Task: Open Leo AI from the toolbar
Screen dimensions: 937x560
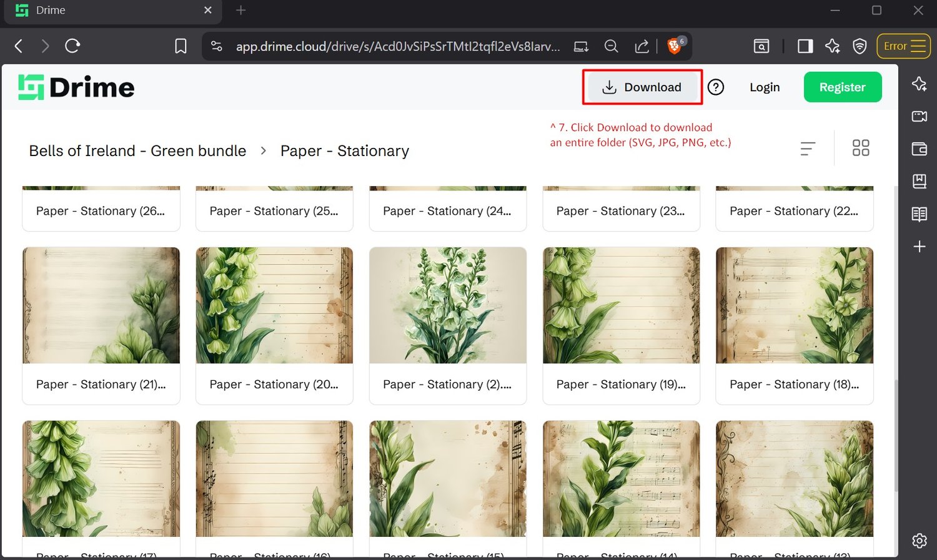Action: tap(832, 46)
